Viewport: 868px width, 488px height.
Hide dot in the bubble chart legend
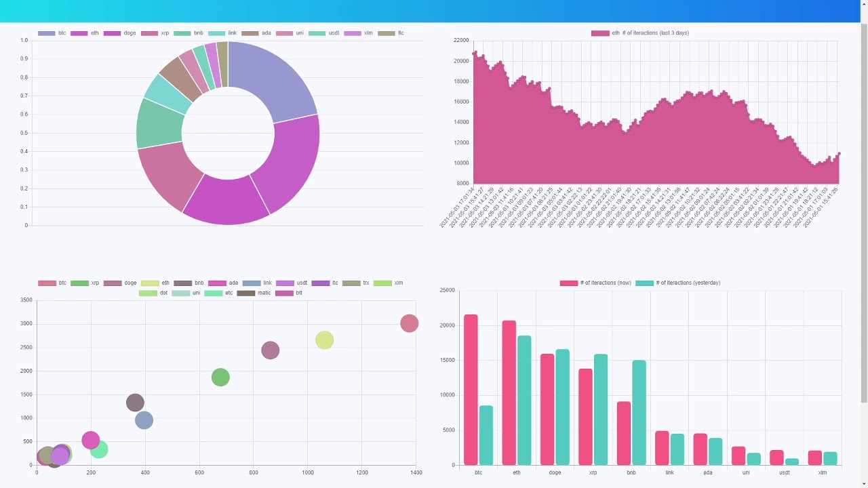point(153,293)
